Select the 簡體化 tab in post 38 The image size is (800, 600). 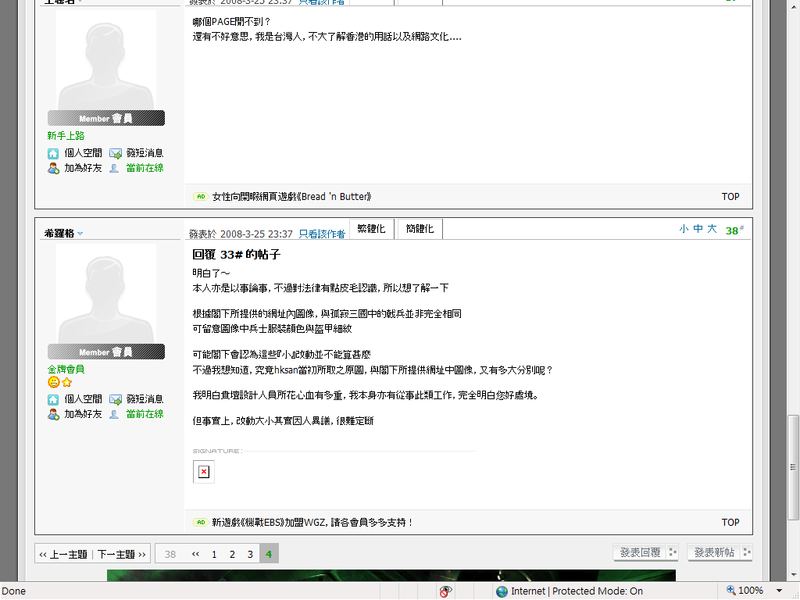click(x=419, y=229)
